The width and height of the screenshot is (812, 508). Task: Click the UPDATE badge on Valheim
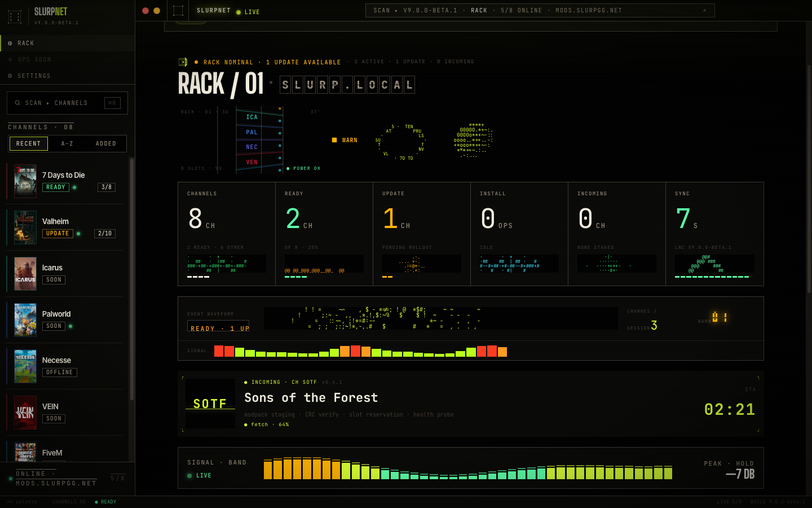coord(58,233)
